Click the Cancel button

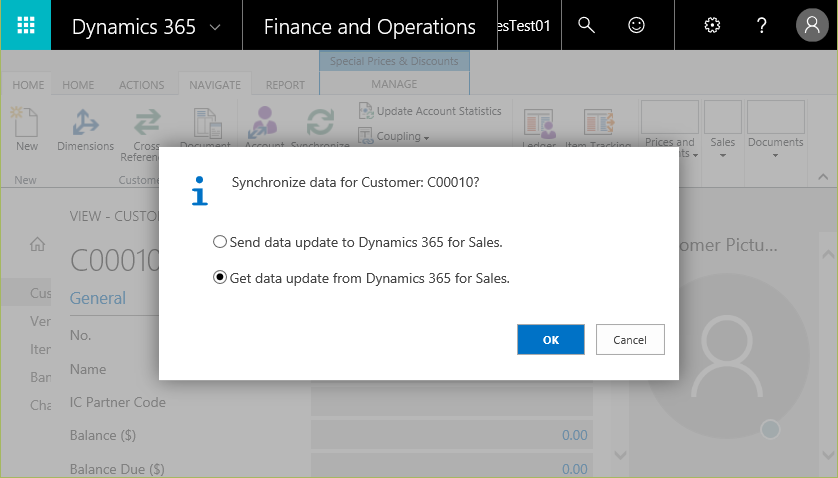tap(630, 340)
